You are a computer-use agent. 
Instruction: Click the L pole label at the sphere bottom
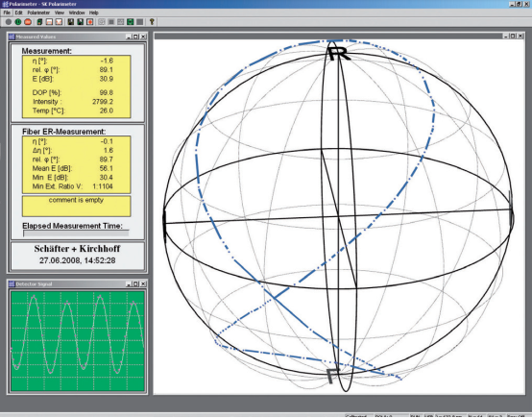point(332,376)
